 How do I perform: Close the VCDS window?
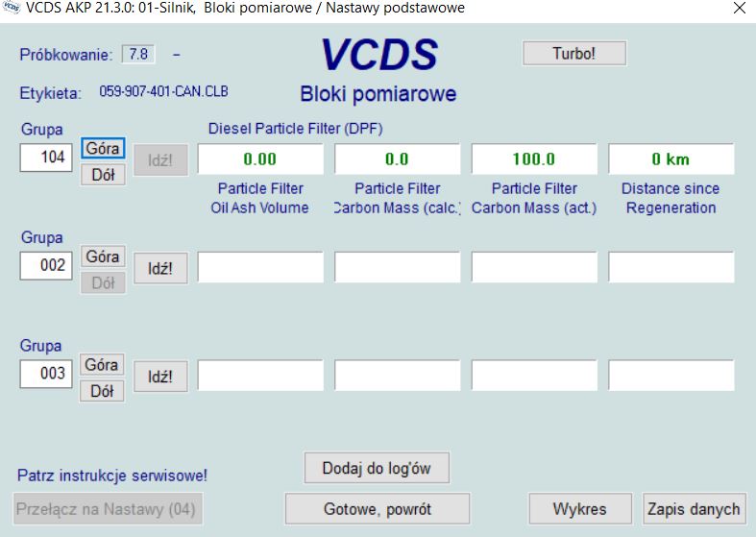739,8
